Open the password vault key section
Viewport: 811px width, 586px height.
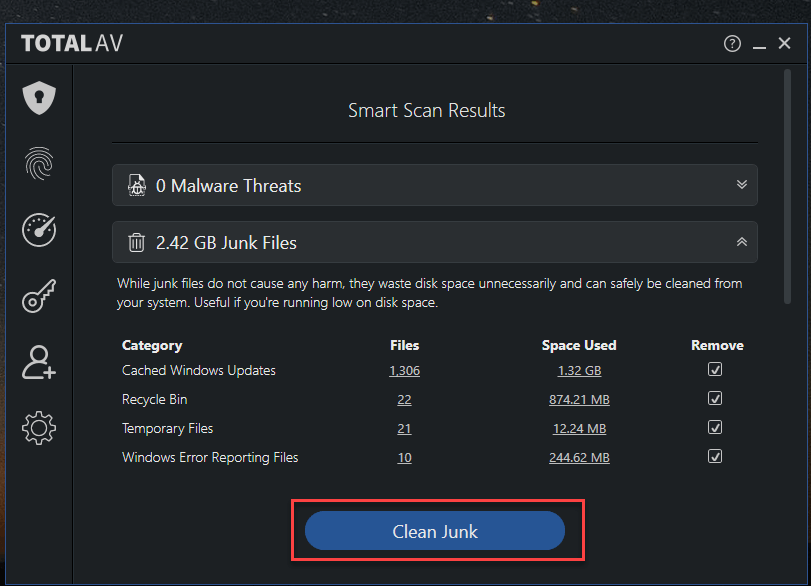(39, 296)
